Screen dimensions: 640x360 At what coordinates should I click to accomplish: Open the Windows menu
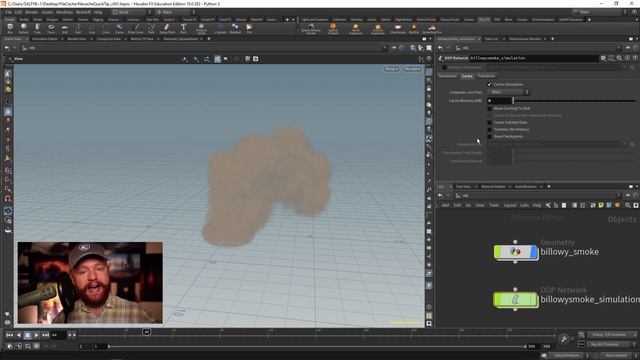point(64,12)
